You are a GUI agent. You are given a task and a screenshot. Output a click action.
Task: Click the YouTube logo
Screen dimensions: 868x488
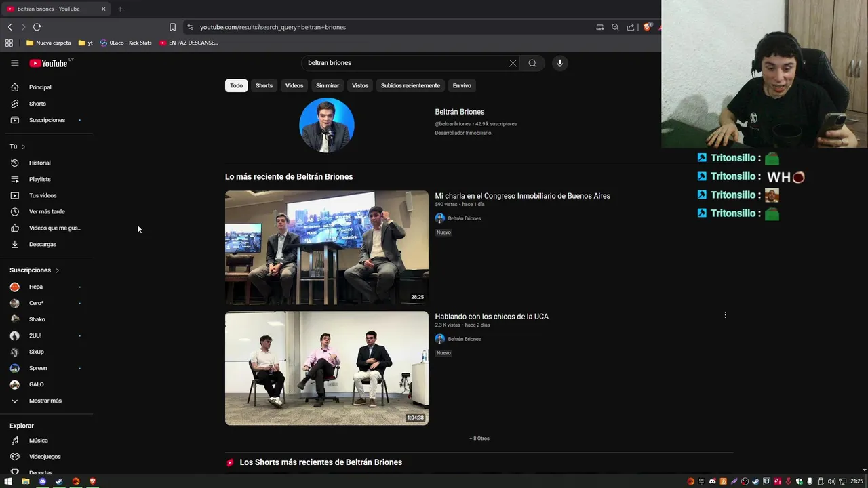49,63
